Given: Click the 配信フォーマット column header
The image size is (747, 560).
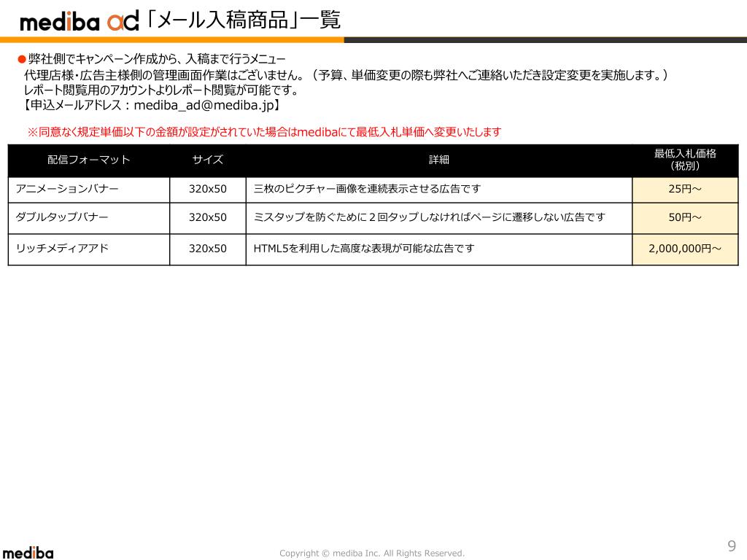Looking at the screenshot, I should pos(88,160).
